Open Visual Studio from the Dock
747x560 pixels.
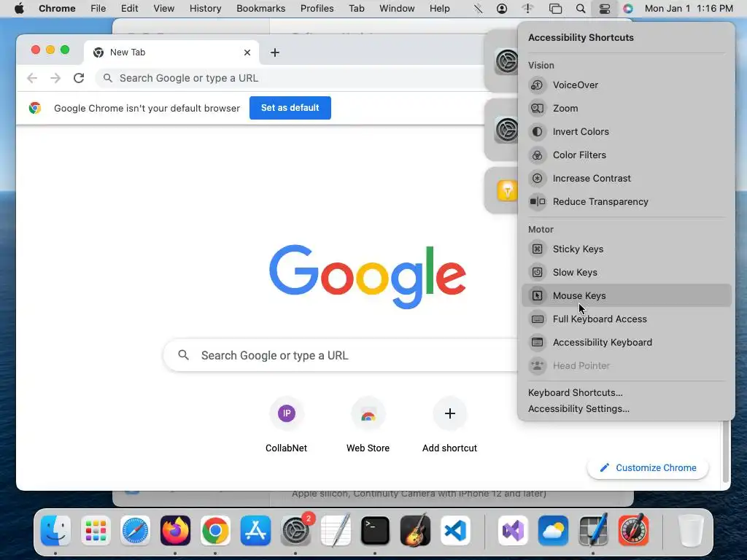(513, 531)
